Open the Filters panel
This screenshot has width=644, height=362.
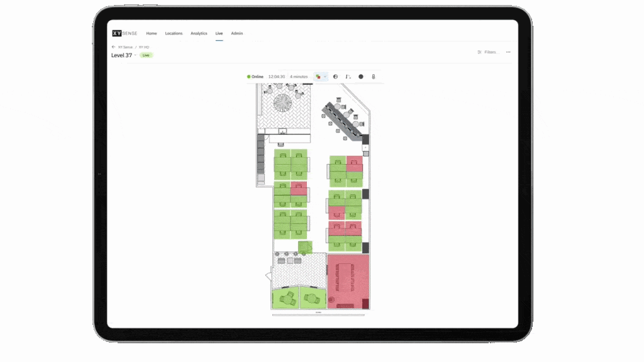487,52
